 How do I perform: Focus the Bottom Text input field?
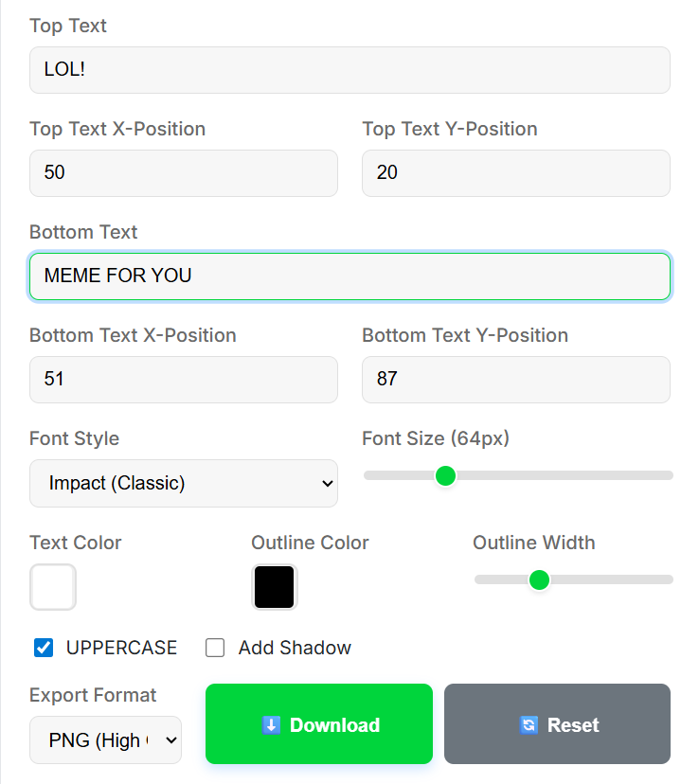349,276
